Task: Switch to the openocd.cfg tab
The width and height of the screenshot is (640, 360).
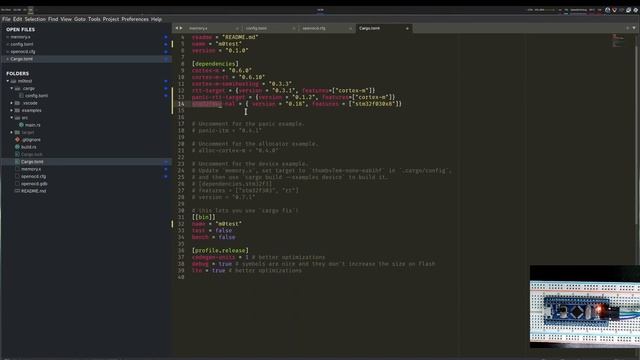Action: 314,28
